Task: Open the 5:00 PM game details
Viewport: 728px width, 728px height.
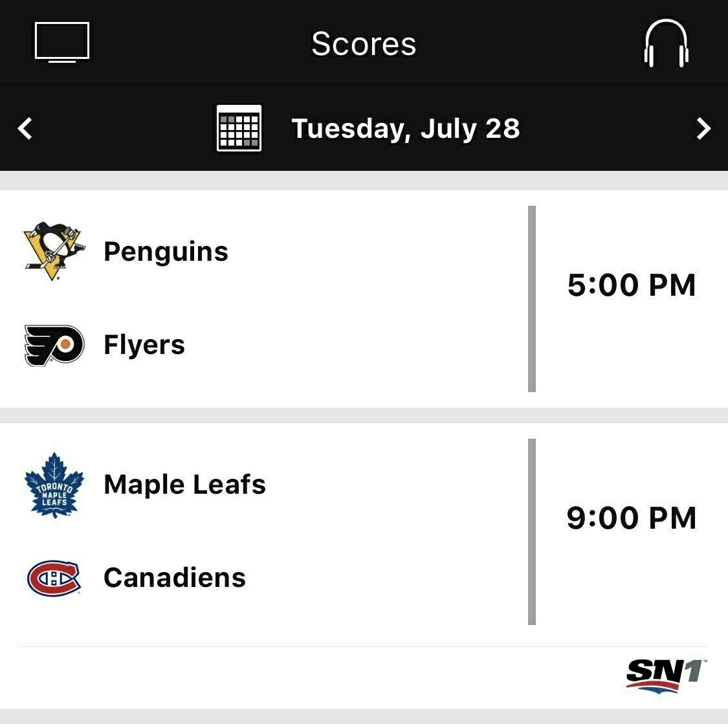Action: (x=631, y=285)
